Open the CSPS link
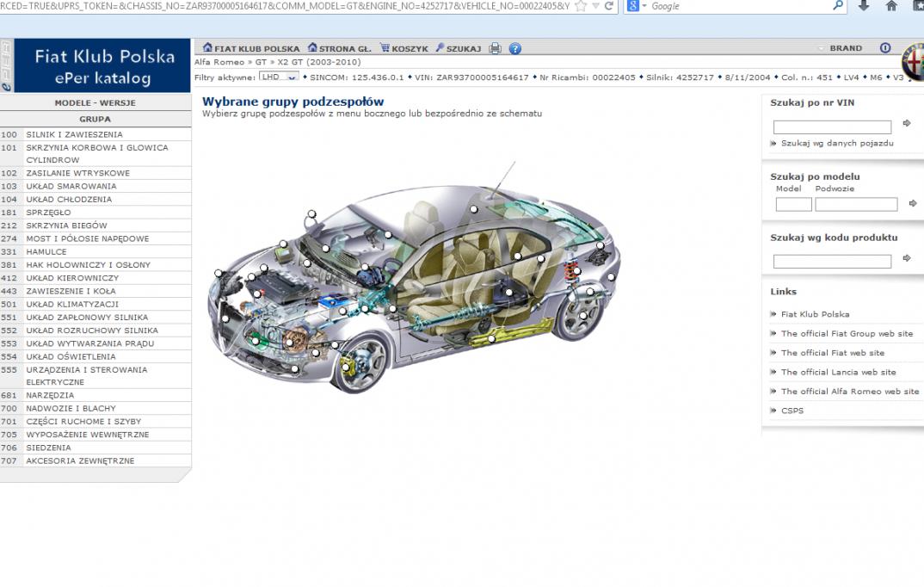The image size is (924, 587). pos(792,411)
